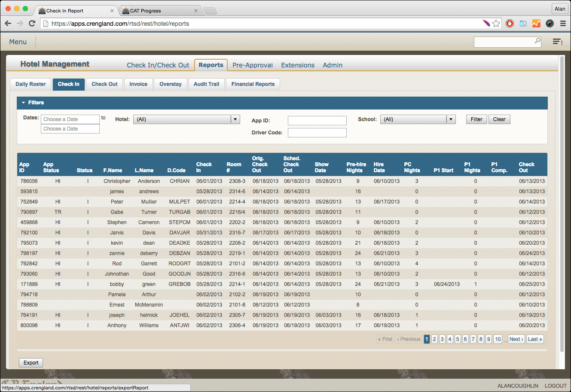The image size is (571, 392).
Task: Go to Extensions section
Action: pos(298,65)
